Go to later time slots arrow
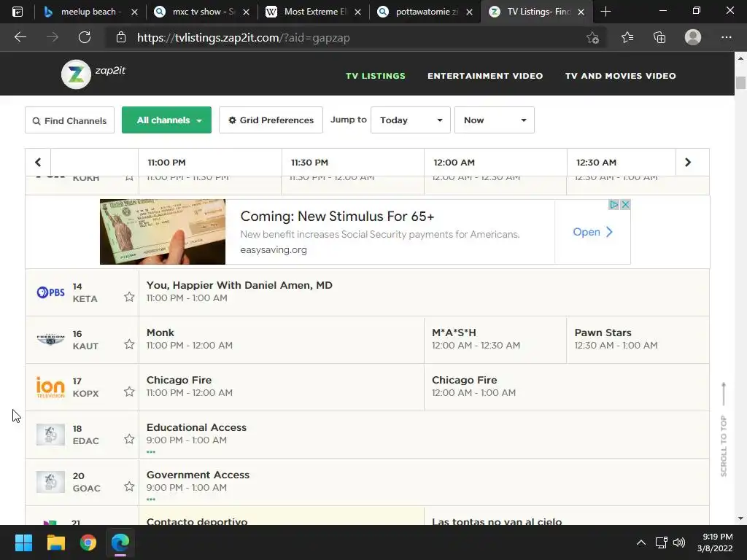 tap(688, 163)
